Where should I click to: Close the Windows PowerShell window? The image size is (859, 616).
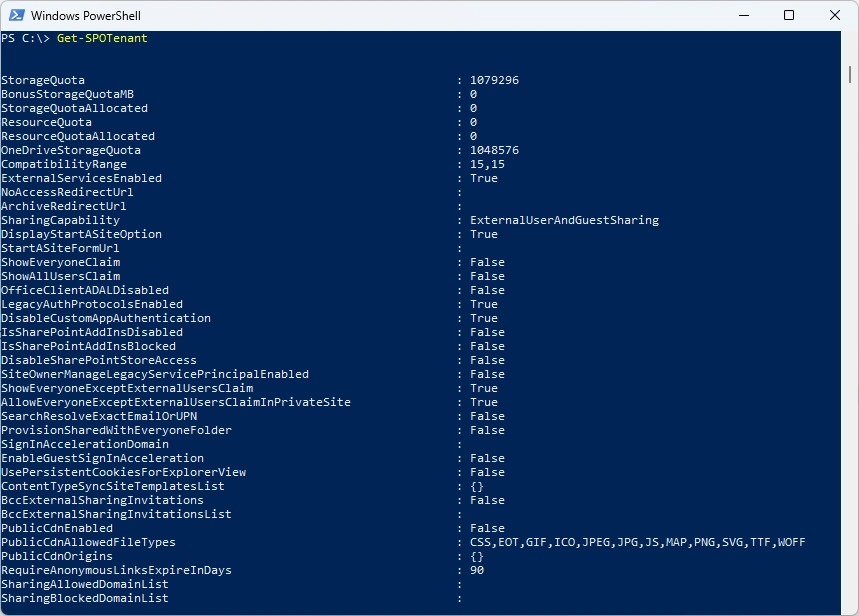pos(835,16)
